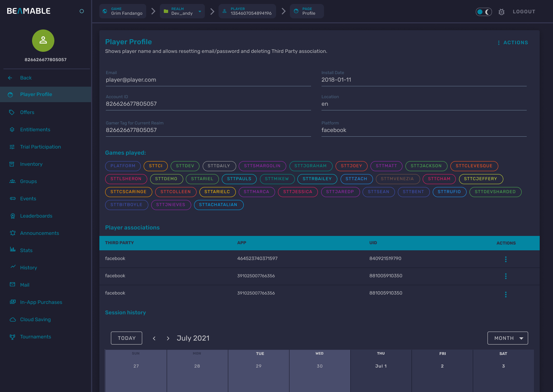Click the LOGOUT button

[524, 12]
